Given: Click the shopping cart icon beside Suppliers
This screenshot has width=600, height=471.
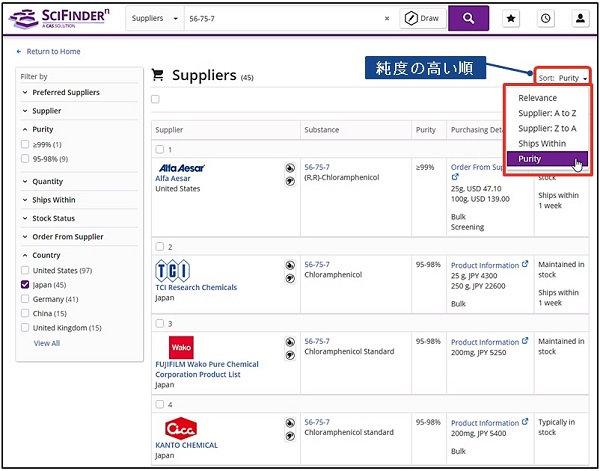Looking at the screenshot, I should (x=158, y=75).
